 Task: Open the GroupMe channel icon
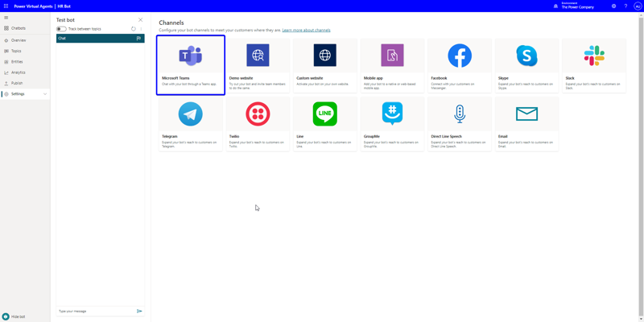click(x=392, y=114)
